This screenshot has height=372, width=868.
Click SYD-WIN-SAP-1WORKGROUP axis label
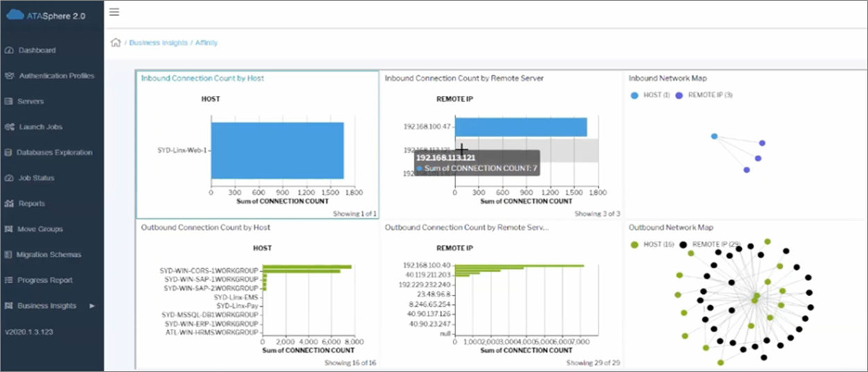click(x=211, y=279)
